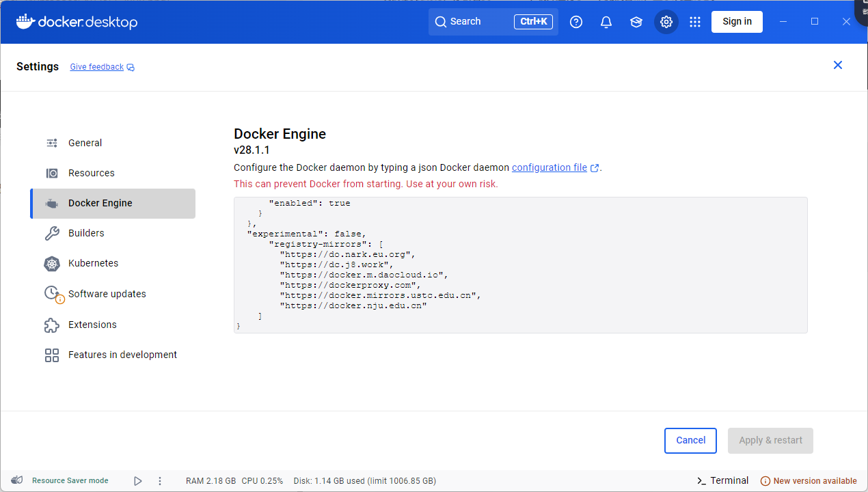Click the General sliders icon

click(52, 143)
